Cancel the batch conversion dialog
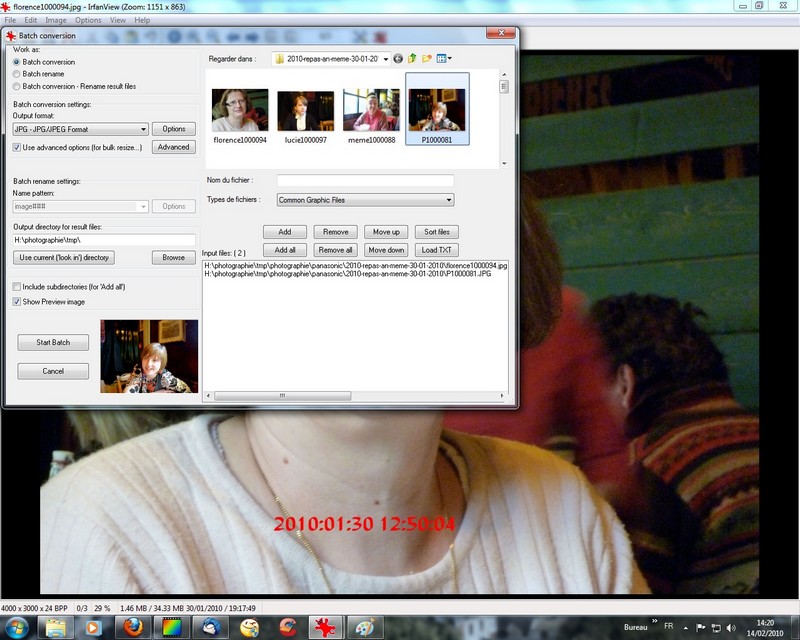This screenshot has width=800, height=640. click(x=53, y=371)
